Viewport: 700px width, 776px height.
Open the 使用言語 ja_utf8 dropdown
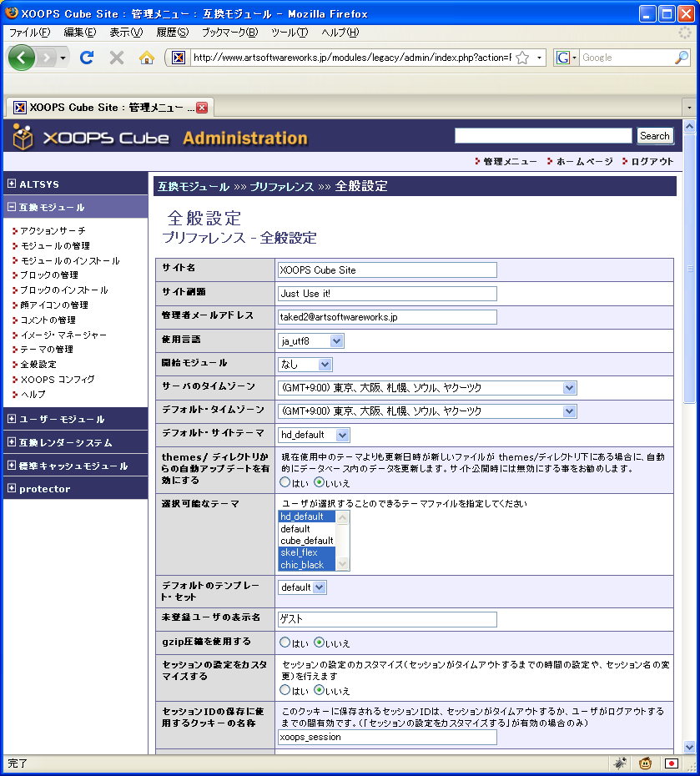coord(310,341)
